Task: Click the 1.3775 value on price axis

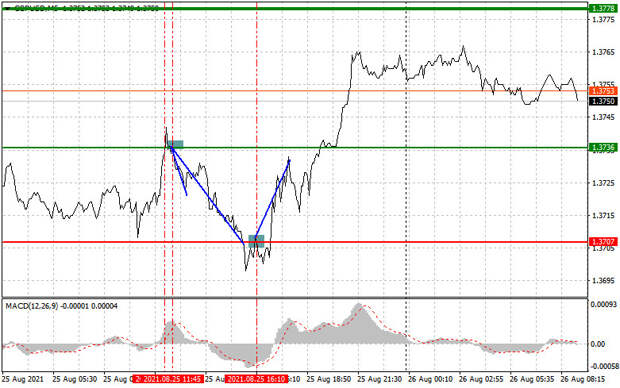Action: 603,19
